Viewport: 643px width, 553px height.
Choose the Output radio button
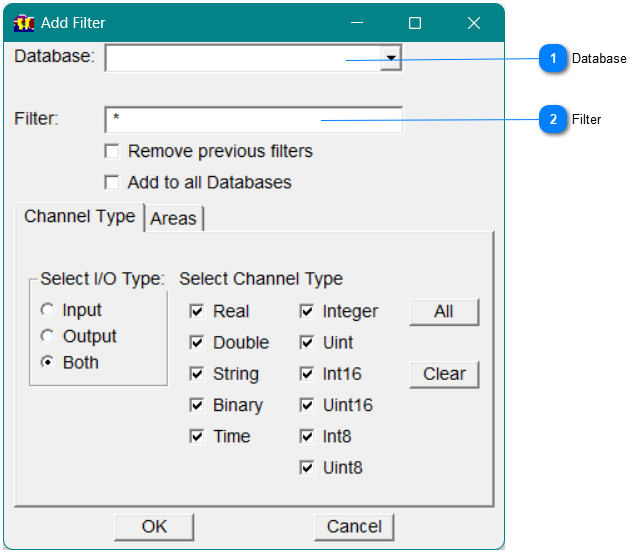click(x=48, y=336)
